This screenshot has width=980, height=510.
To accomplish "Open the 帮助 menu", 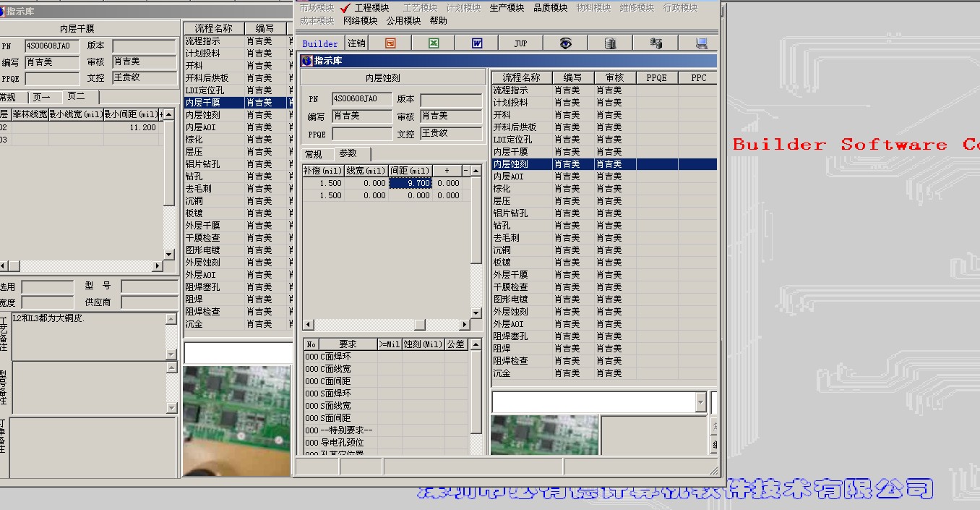I will [438, 21].
